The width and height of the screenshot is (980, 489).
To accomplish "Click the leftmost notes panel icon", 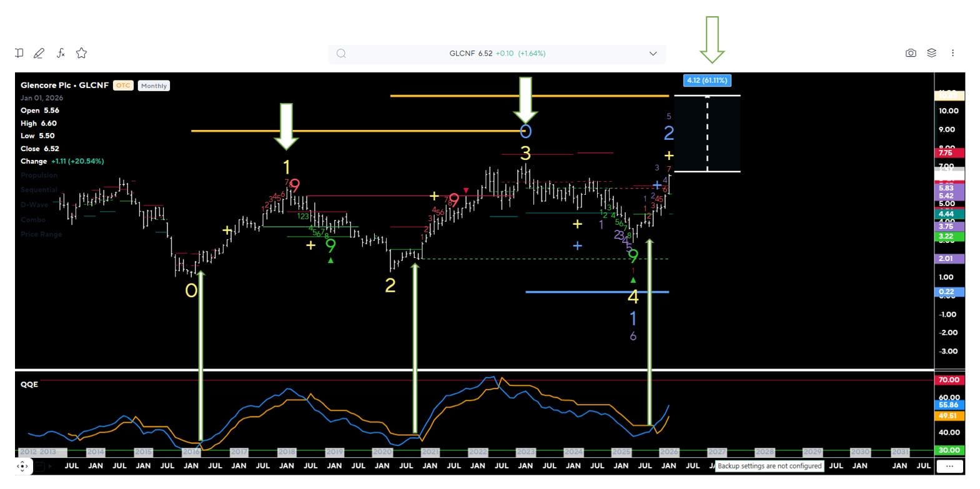I will [x=19, y=54].
